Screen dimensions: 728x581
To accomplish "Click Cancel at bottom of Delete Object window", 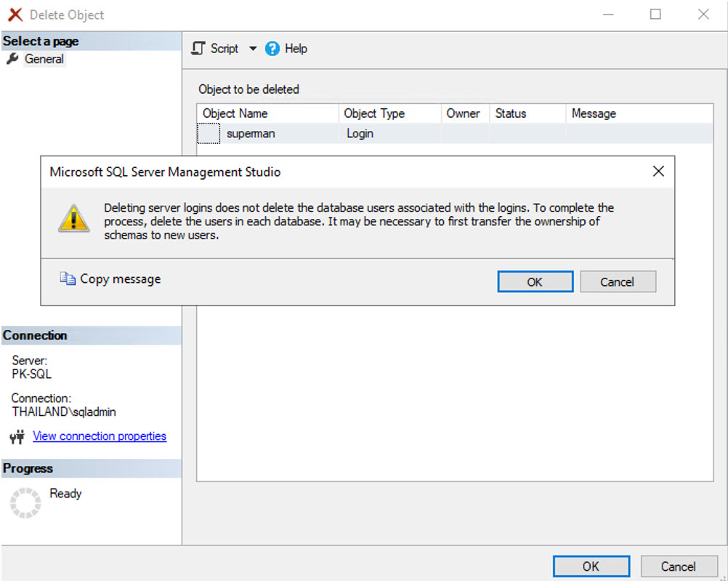I will pos(678,566).
